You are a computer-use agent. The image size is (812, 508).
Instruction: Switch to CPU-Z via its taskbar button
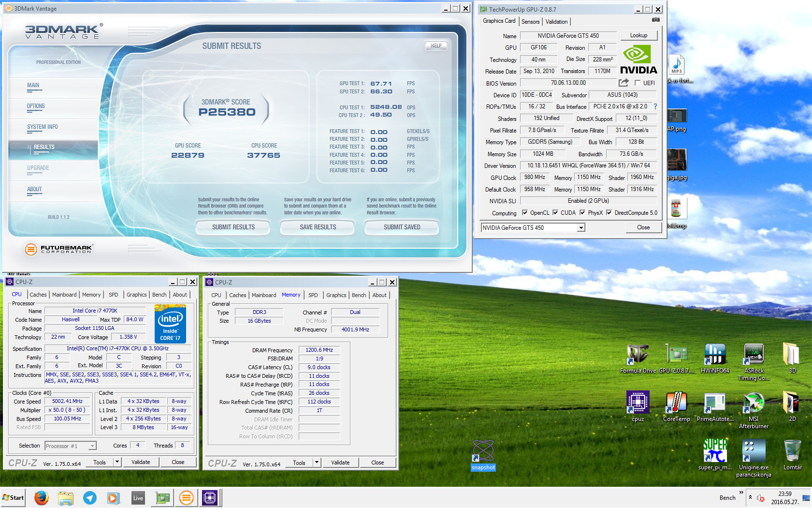pyautogui.click(x=210, y=497)
